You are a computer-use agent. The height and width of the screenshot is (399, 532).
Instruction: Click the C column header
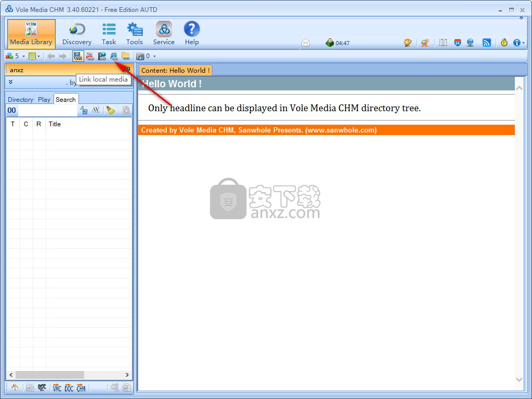coord(26,124)
